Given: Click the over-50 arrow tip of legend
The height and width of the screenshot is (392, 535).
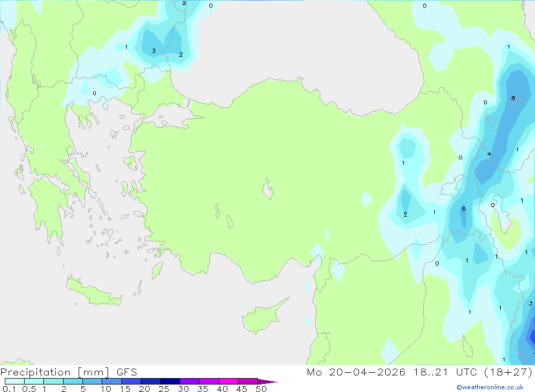Looking at the screenshot, I should [x=267, y=381].
